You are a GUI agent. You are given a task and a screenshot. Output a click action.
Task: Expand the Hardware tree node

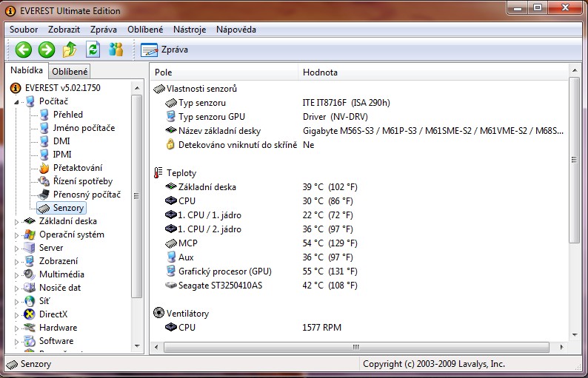(x=16, y=328)
